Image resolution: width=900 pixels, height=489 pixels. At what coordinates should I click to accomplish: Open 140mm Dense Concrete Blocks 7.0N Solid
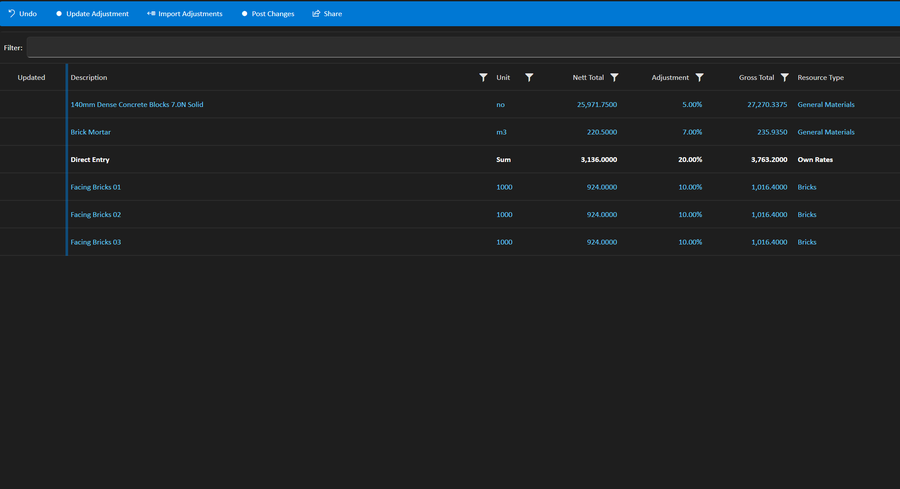pos(137,104)
